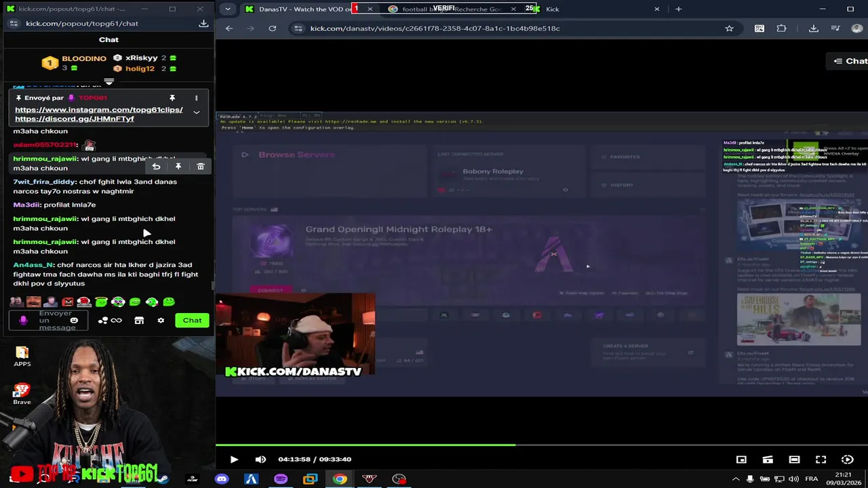Click the address bar URL
The height and width of the screenshot is (488, 868).
[435, 28]
